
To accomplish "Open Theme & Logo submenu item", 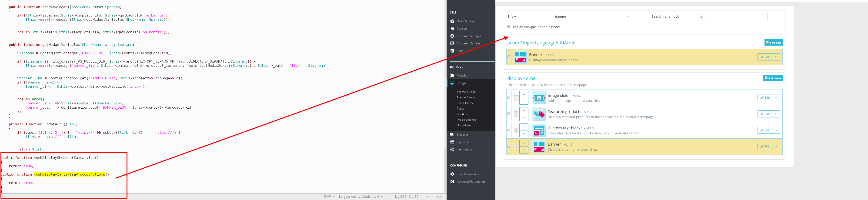I will pyautogui.click(x=466, y=92).
